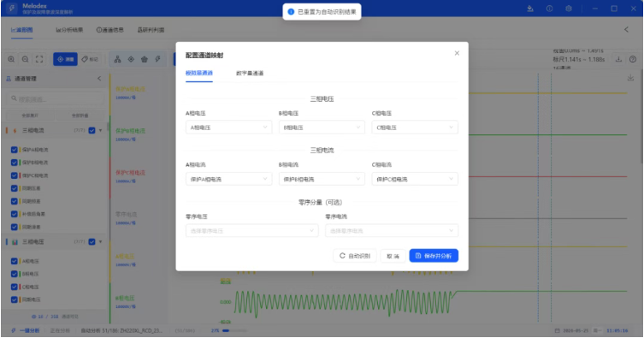The image size is (644, 338).
Task: Click the zoom out magnifier icon
Action: [25, 59]
